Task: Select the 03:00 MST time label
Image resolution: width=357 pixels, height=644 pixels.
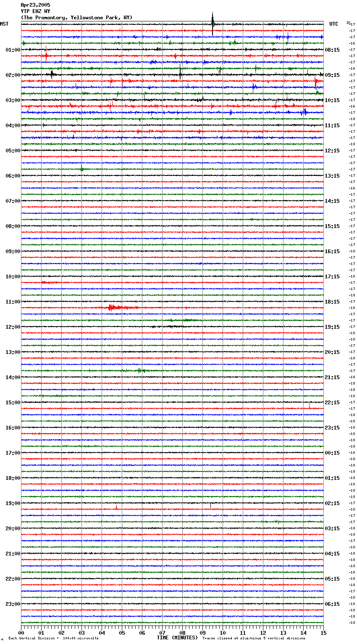Action: (x=13, y=100)
